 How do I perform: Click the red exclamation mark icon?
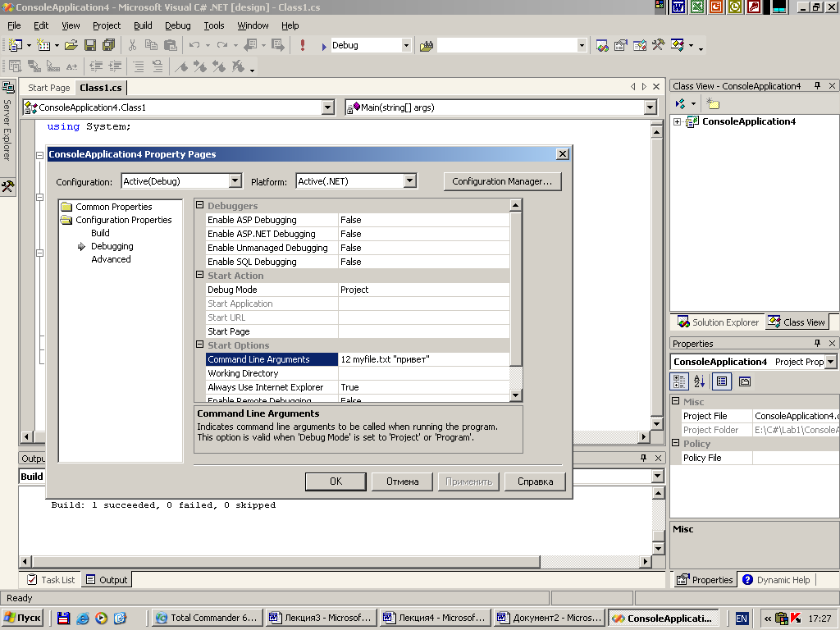point(303,46)
